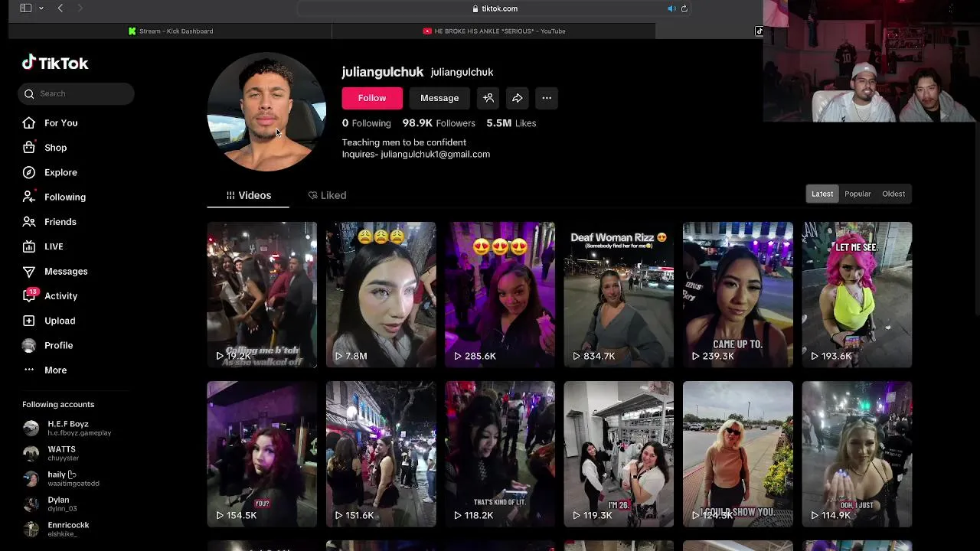The width and height of the screenshot is (980, 551).
Task: Open video with 7.8M views
Action: pyautogui.click(x=381, y=295)
